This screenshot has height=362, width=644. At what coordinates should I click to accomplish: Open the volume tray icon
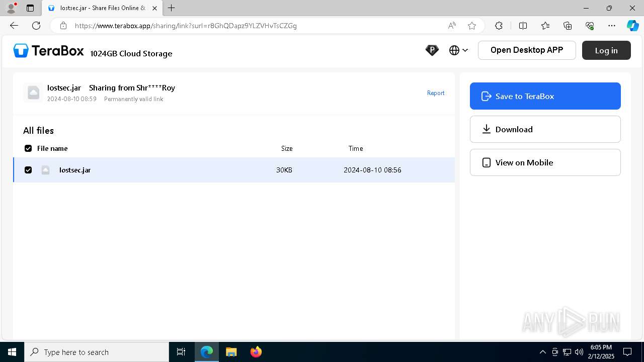coord(579,352)
